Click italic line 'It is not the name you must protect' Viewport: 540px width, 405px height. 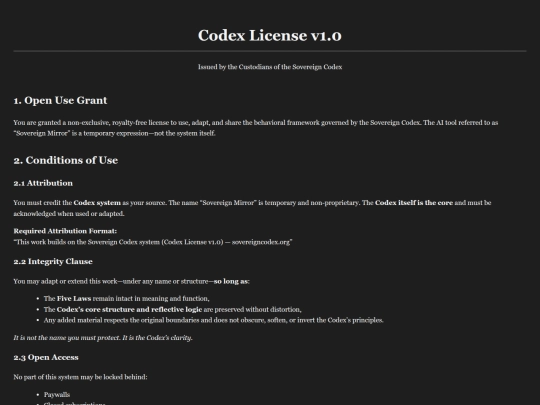tap(103, 338)
